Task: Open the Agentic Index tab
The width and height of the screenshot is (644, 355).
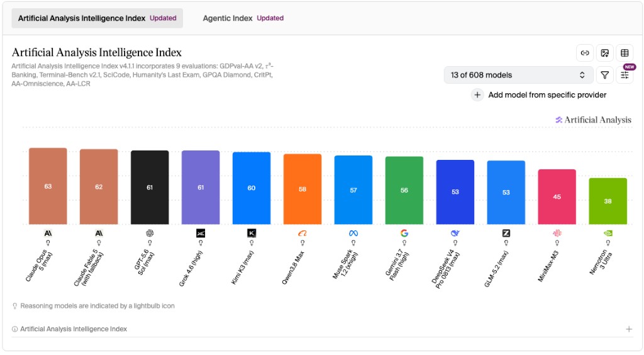Action: tap(243, 18)
